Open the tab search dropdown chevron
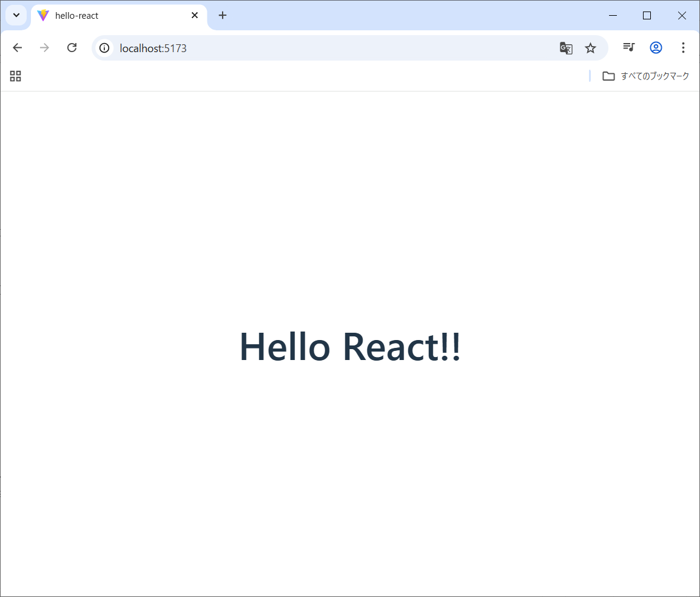This screenshot has height=597, width=700. pyautogui.click(x=16, y=15)
